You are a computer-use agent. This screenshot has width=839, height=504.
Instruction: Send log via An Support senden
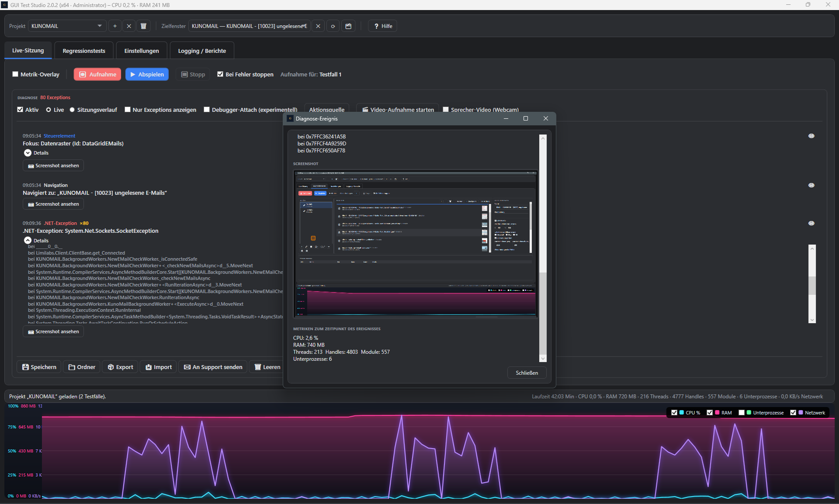[x=213, y=367]
